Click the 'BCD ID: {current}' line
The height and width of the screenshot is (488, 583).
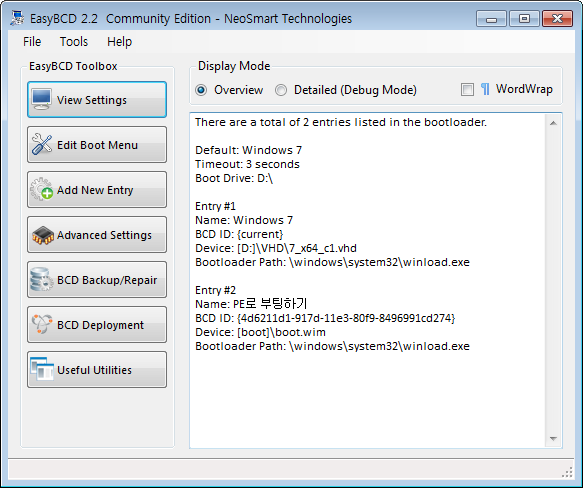239,234
